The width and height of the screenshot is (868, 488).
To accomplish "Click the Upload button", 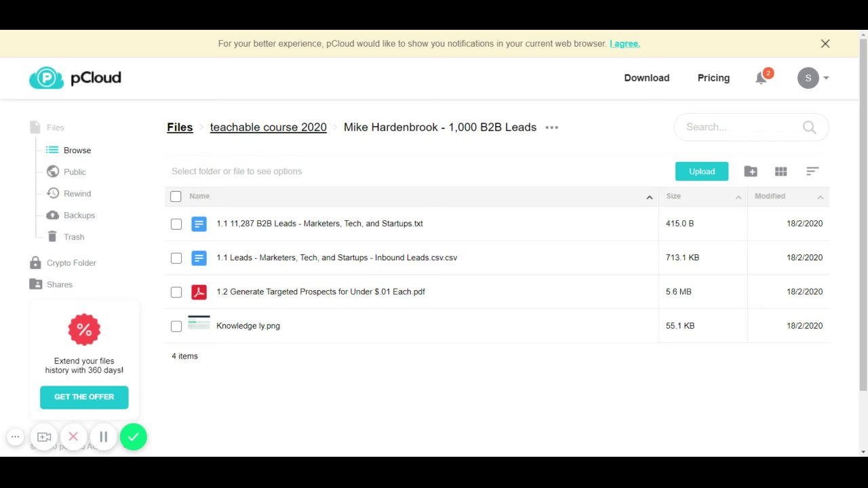I will (x=702, y=171).
